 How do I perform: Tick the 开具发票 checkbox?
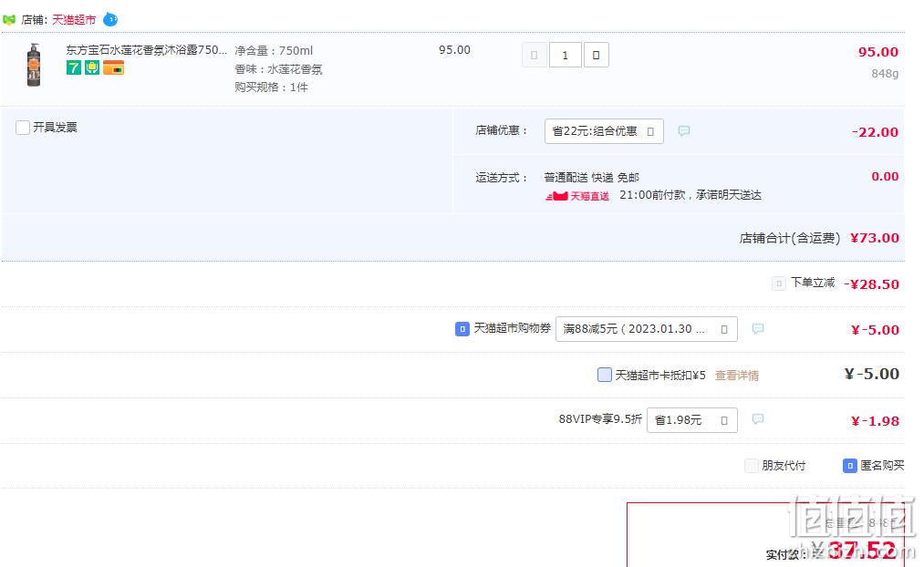tap(23, 128)
